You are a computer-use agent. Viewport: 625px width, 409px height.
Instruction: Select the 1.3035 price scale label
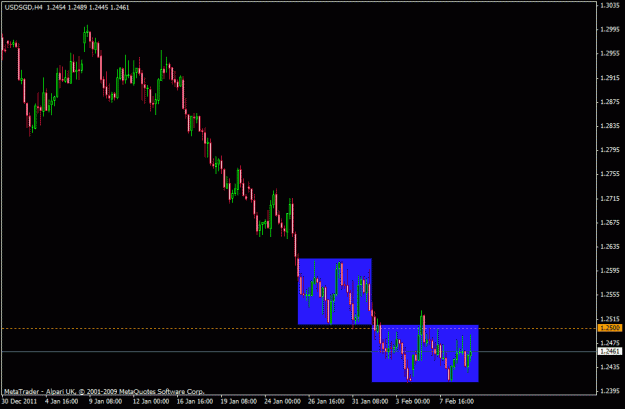pyautogui.click(x=610, y=5)
